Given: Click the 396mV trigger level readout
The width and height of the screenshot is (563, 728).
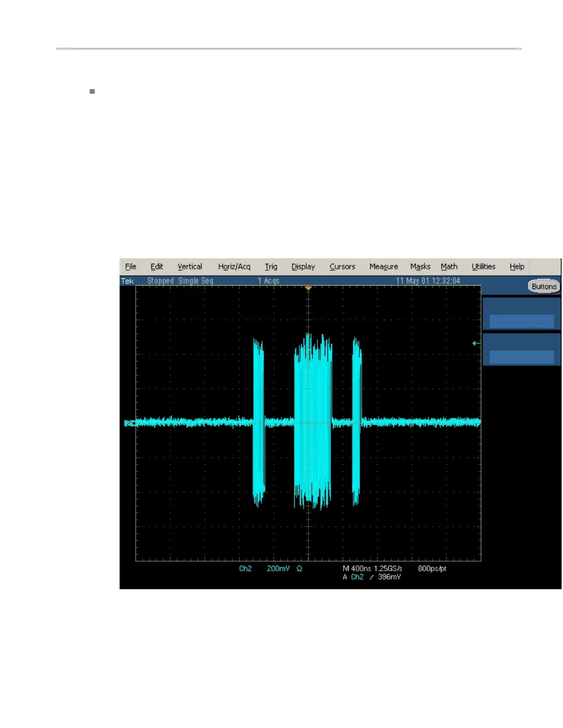Looking at the screenshot, I should (x=389, y=577).
